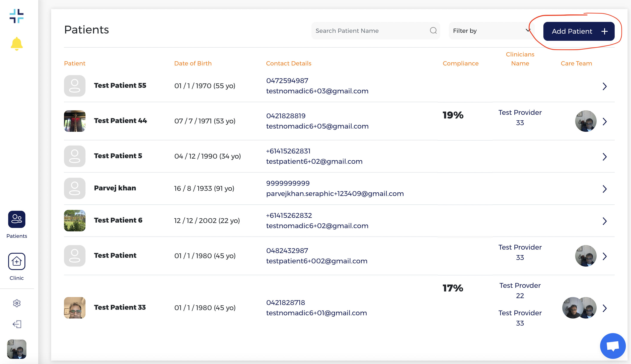This screenshot has height=364, width=631.
Task: Open the Clinic sidebar section
Action: (x=17, y=261)
